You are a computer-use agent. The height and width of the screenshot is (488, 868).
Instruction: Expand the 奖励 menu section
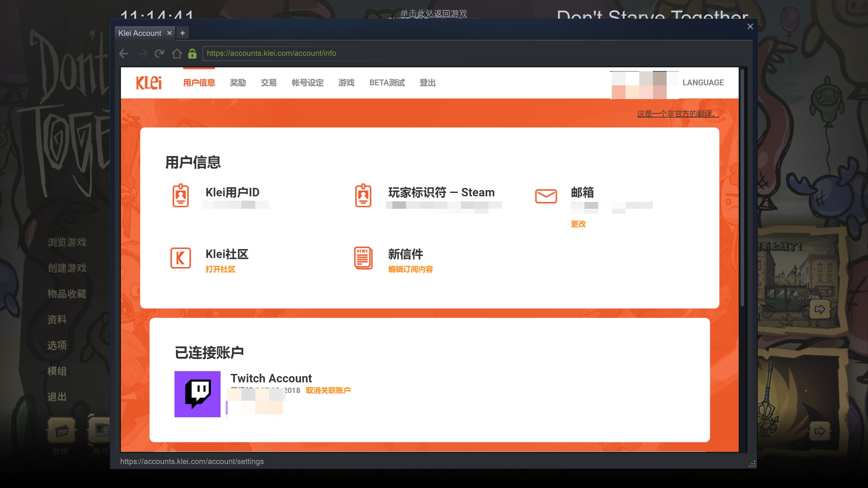coord(238,83)
